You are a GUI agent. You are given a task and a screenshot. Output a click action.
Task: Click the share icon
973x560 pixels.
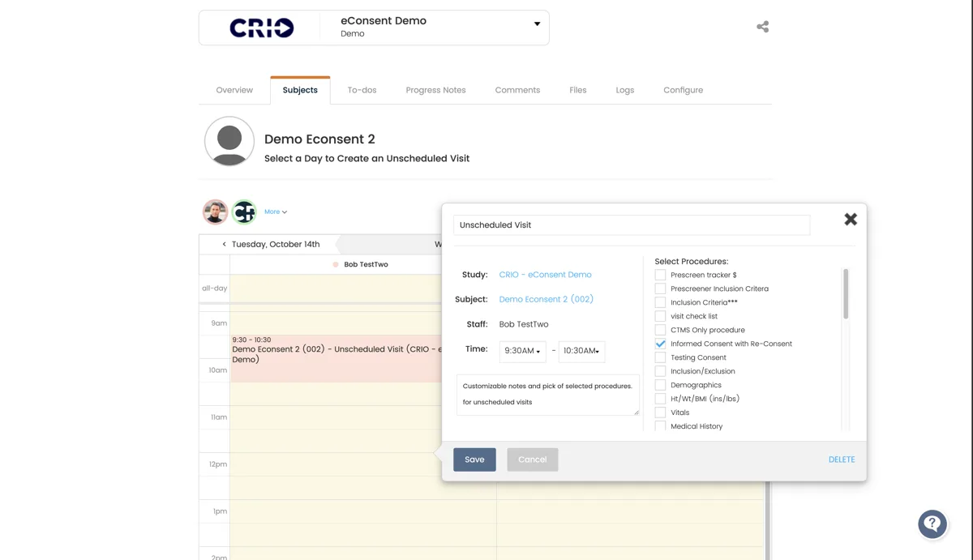[x=761, y=25]
